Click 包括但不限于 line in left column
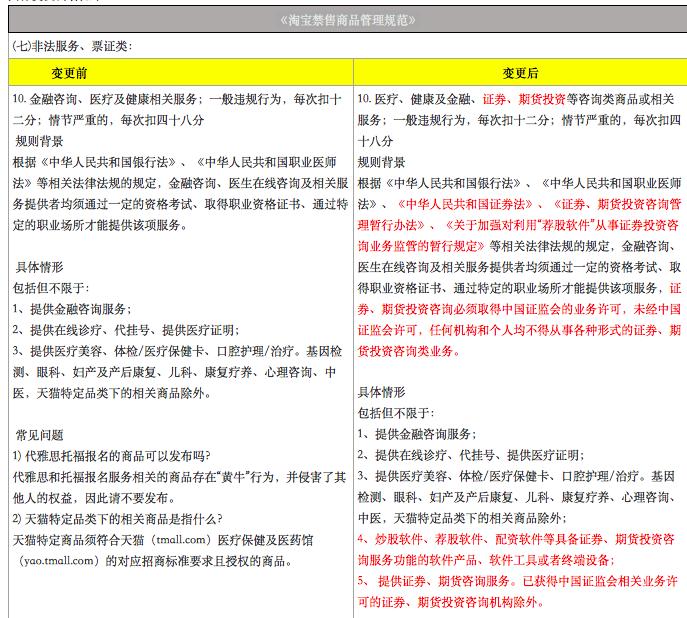This screenshot has height=618, width=687. tap(51, 288)
